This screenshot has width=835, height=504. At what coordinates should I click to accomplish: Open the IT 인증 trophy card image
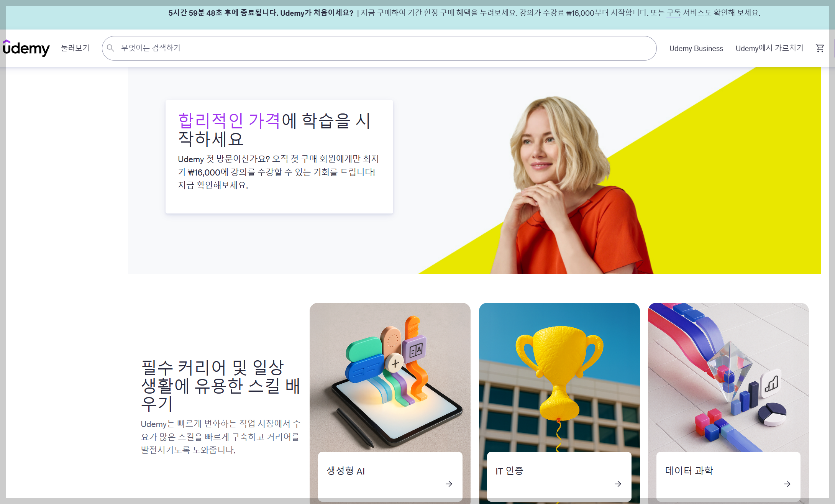click(x=559, y=378)
